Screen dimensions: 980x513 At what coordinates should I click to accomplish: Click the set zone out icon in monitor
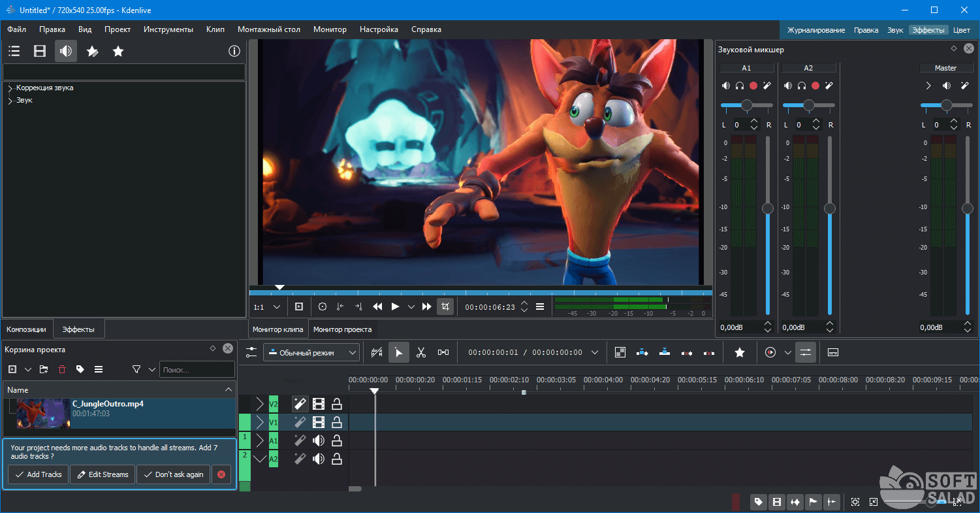tap(358, 306)
